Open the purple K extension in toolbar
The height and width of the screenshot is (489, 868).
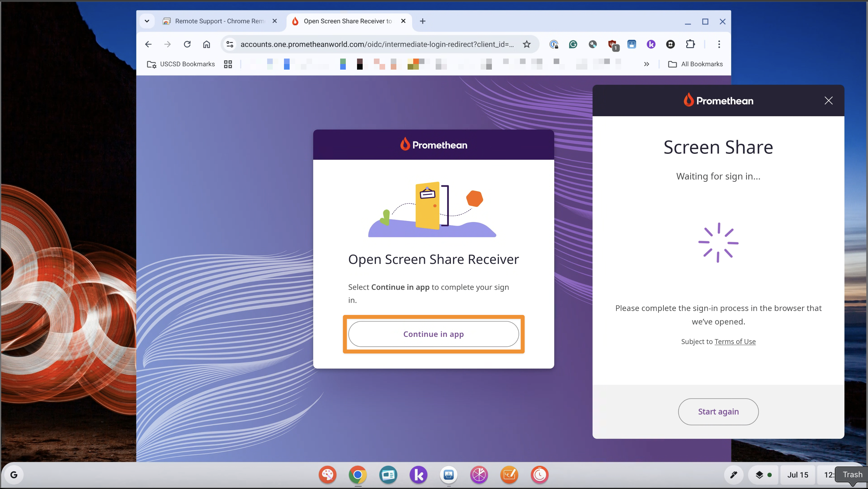tap(651, 44)
